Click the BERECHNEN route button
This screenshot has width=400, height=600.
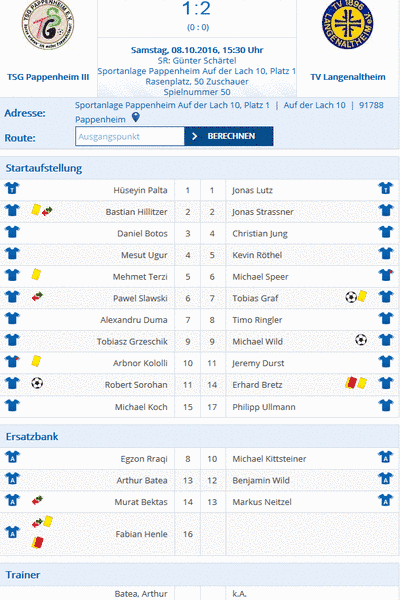[x=229, y=136]
